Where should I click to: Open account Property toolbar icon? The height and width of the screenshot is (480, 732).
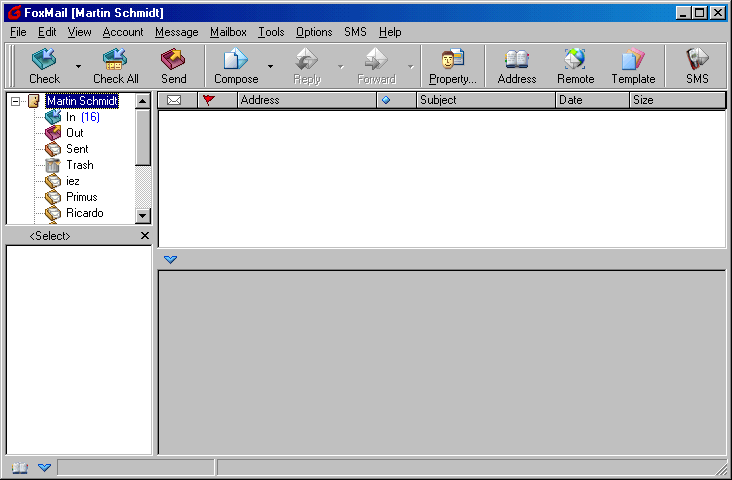pos(452,59)
